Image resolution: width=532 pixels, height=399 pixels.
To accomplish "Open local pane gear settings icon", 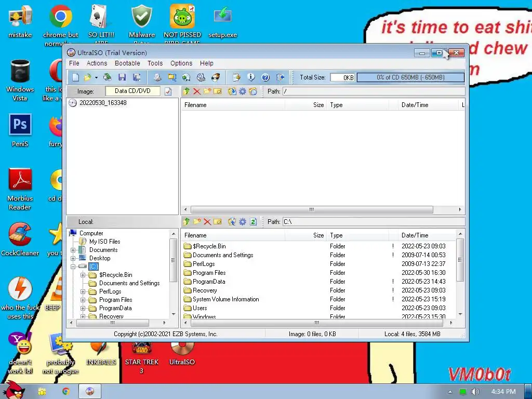I will click(243, 221).
